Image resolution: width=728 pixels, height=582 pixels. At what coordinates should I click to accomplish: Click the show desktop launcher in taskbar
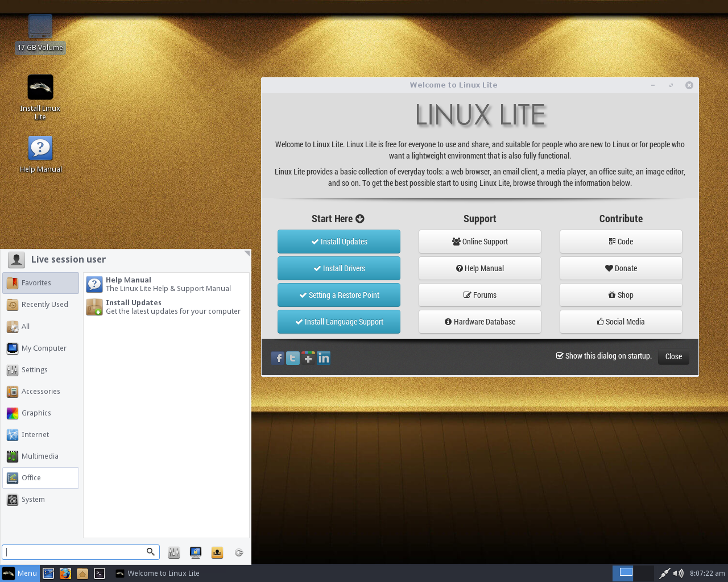[48, 573]
